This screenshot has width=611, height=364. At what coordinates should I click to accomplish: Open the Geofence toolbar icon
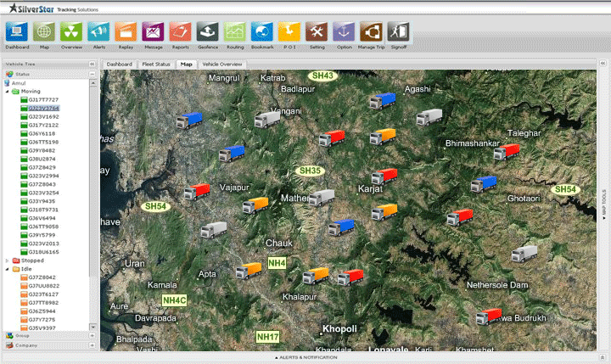(208, 31)
